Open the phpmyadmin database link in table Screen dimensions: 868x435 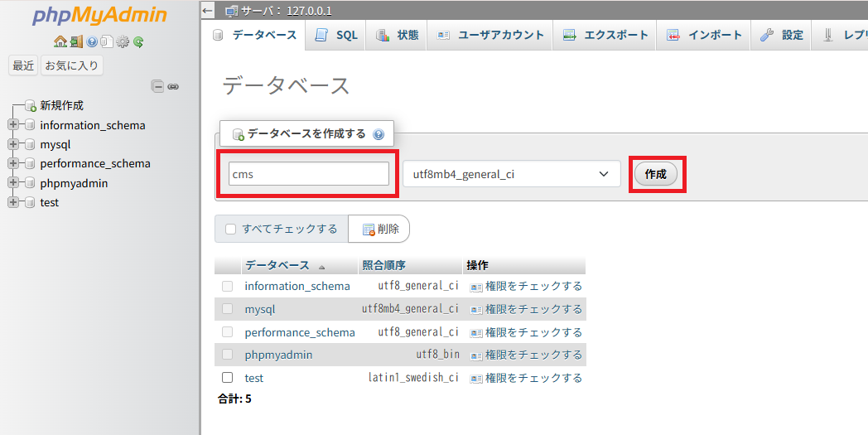coord(278,355)
